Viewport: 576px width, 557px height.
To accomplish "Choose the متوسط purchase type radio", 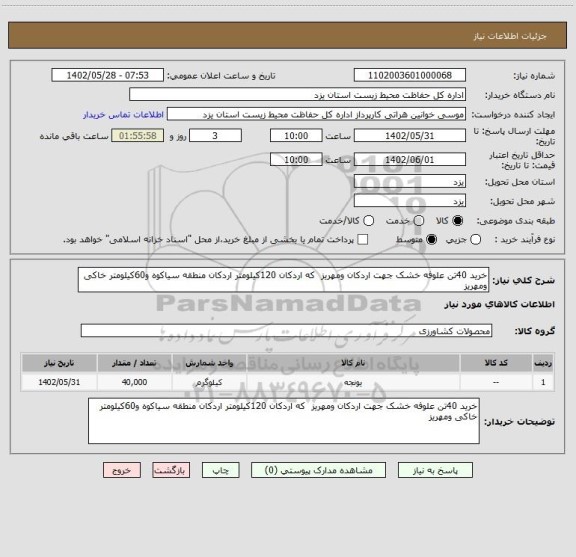I will [431, 240].
